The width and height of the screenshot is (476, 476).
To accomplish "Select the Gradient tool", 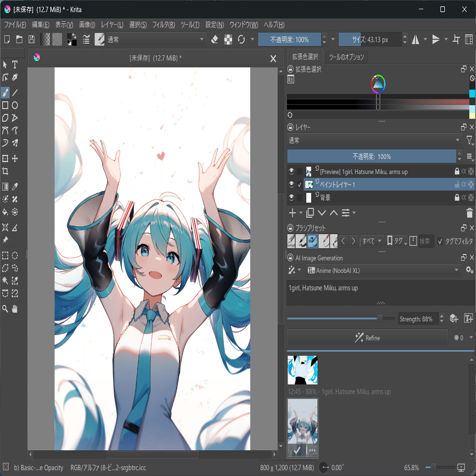I will (x=5, y=186).
